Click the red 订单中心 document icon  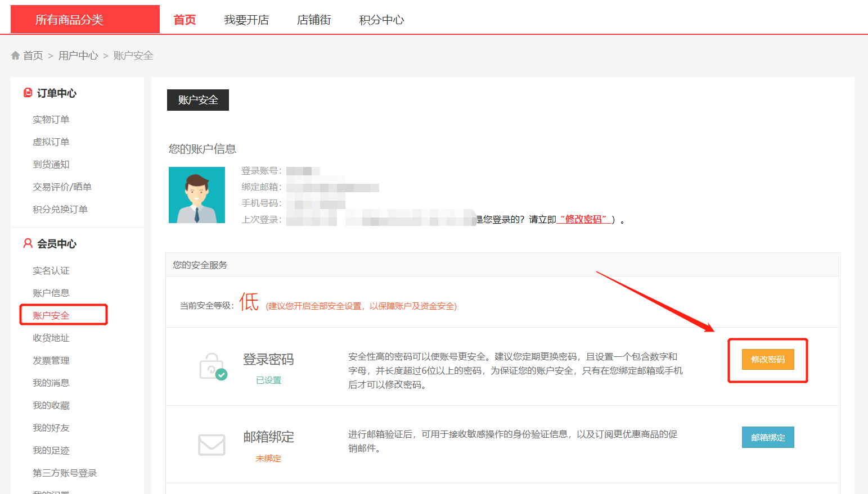coord(28,93)
